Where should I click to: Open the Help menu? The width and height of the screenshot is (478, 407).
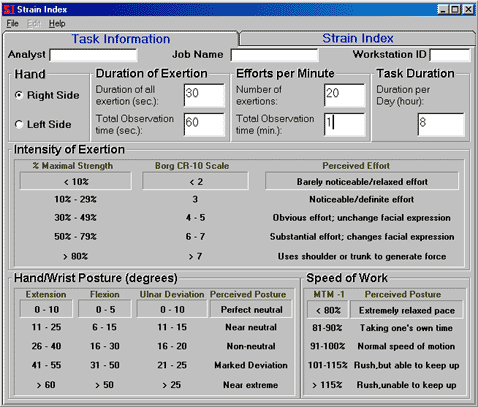[57, 24]
